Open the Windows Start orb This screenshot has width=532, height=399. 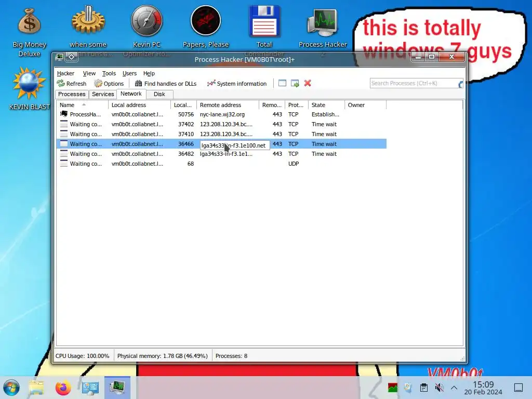point(11,388)
